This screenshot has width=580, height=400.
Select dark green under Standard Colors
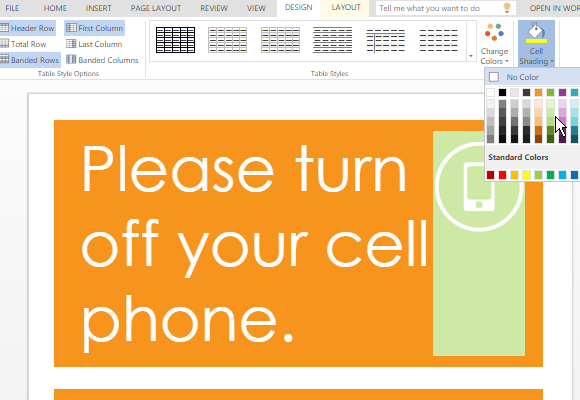550,175
